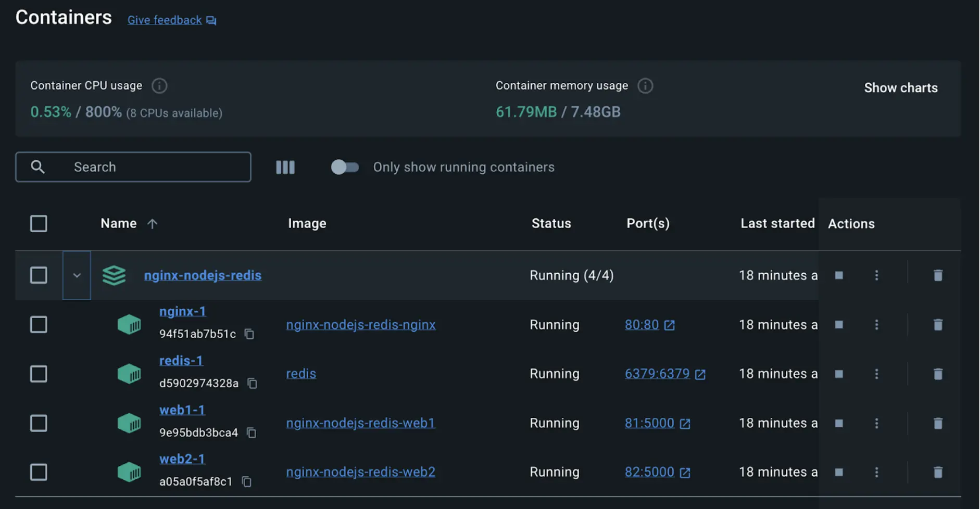Open the actions menu for web1-1
Viewport: 980px width, 509px height.
click(x=876, y=423)
